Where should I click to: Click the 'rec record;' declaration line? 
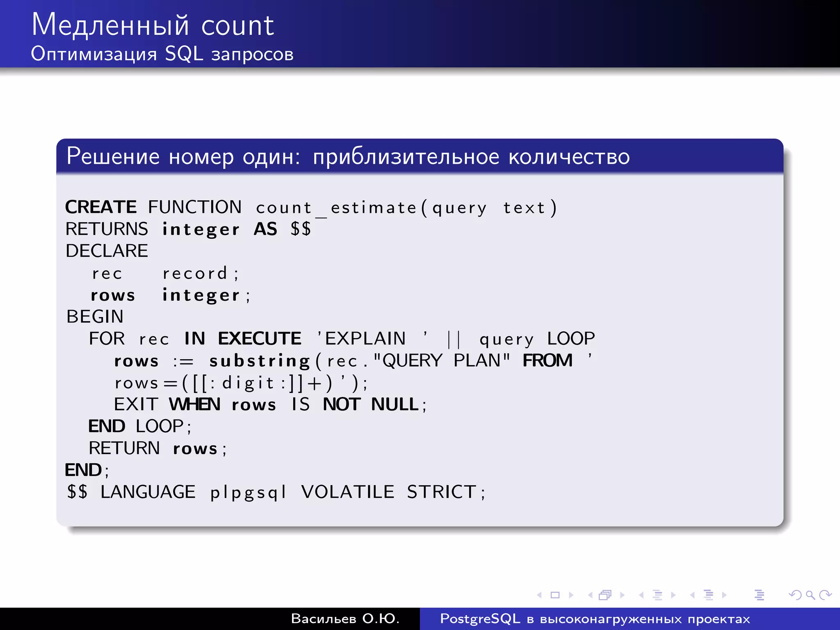(165, 273)
